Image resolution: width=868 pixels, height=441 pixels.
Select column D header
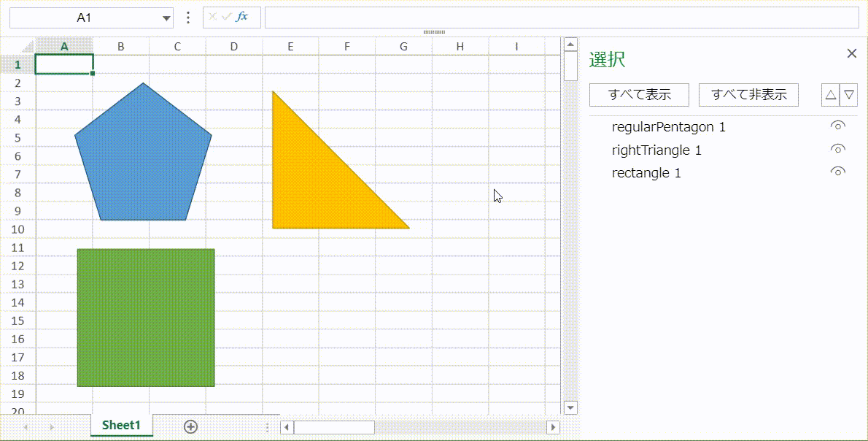(233, 47)
